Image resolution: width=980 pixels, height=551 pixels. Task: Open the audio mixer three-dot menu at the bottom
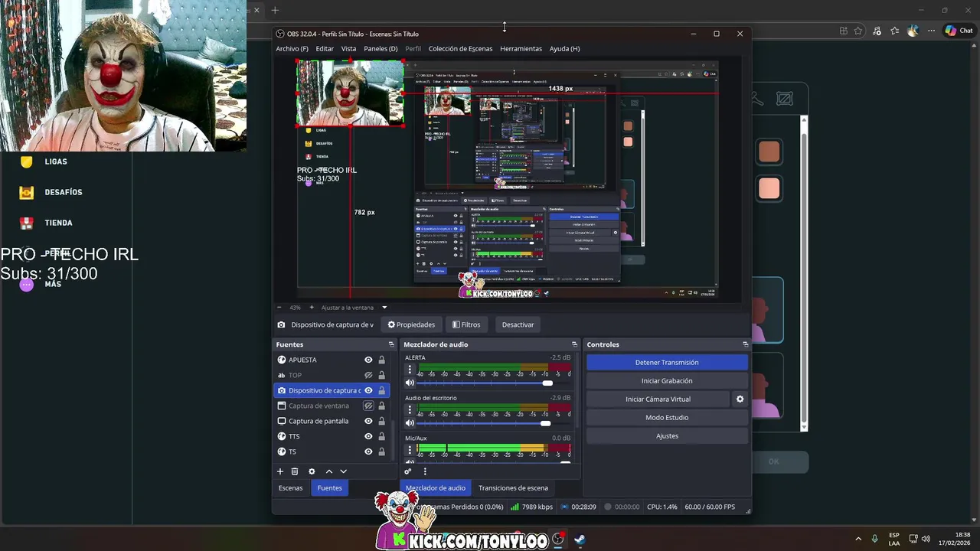(425, 471)
